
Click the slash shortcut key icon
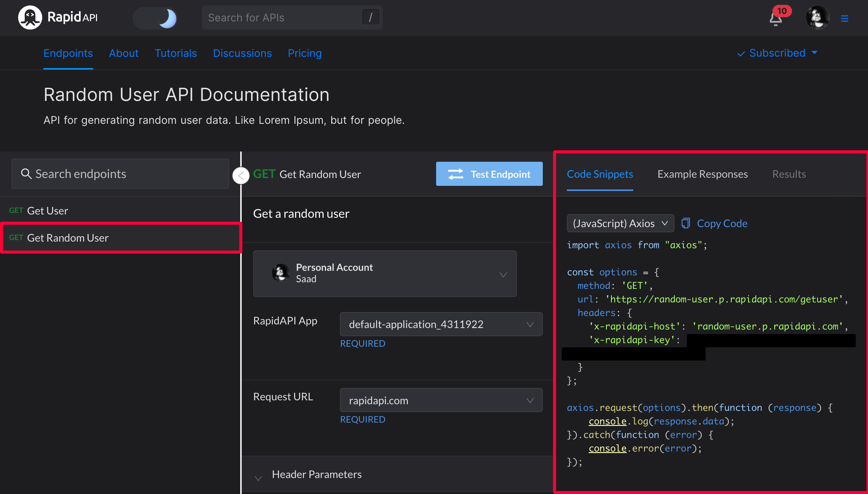371,17
